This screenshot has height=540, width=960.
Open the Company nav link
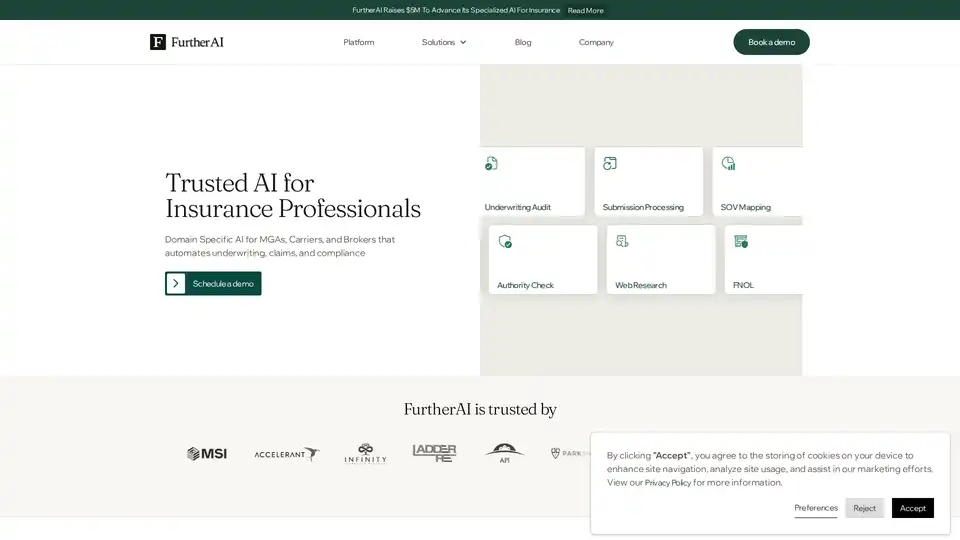pyautogui.click(x=596, y=42)
